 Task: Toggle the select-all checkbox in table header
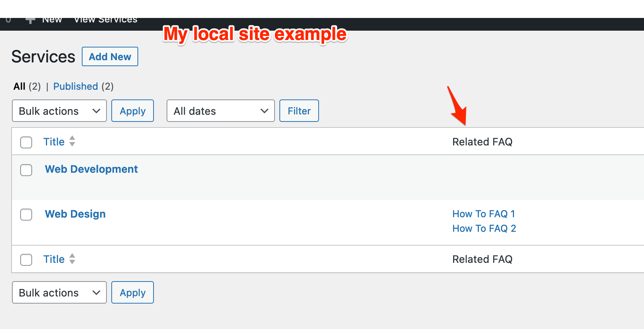pyautogui.click(x=26, y=142)
